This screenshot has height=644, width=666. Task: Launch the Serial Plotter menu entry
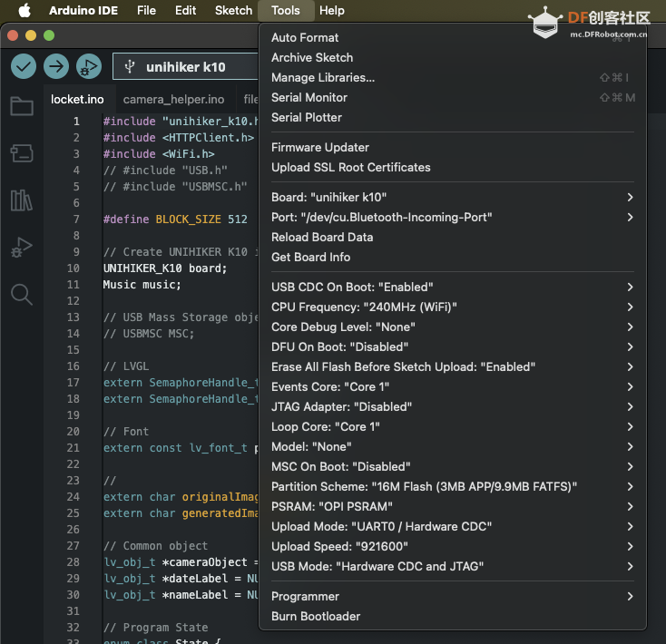[x=453, y=117]
